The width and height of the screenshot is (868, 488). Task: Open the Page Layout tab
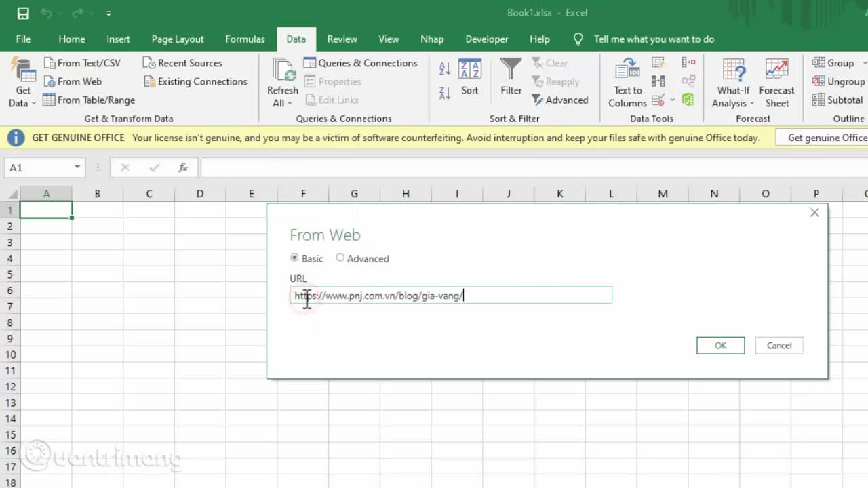point(178,39)
